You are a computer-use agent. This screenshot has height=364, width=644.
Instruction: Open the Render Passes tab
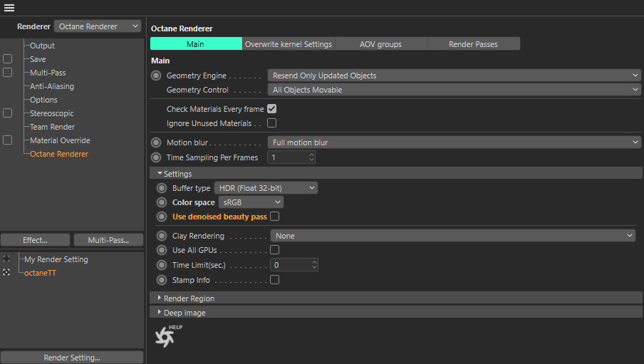(x=473, y=44)
